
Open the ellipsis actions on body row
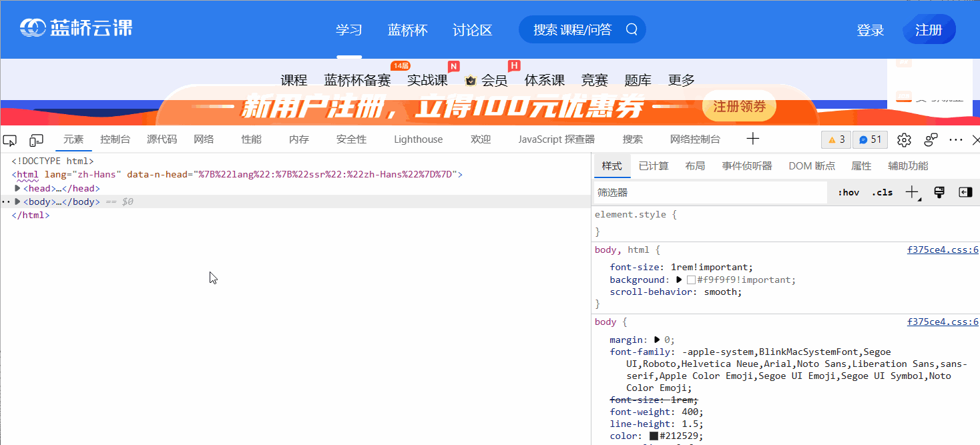(5, 201)
